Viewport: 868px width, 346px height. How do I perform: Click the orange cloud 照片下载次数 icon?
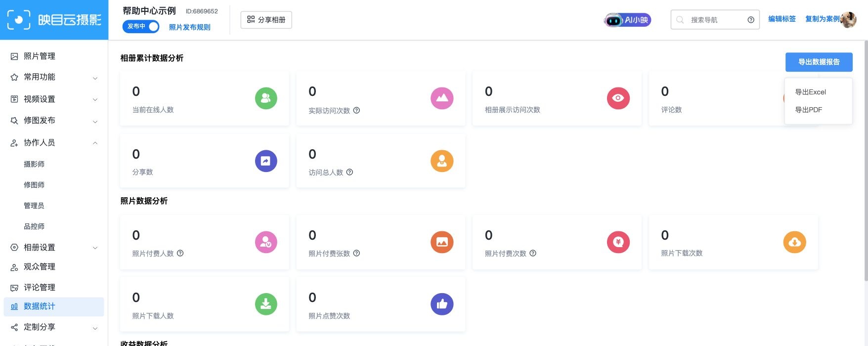[794, 242]
